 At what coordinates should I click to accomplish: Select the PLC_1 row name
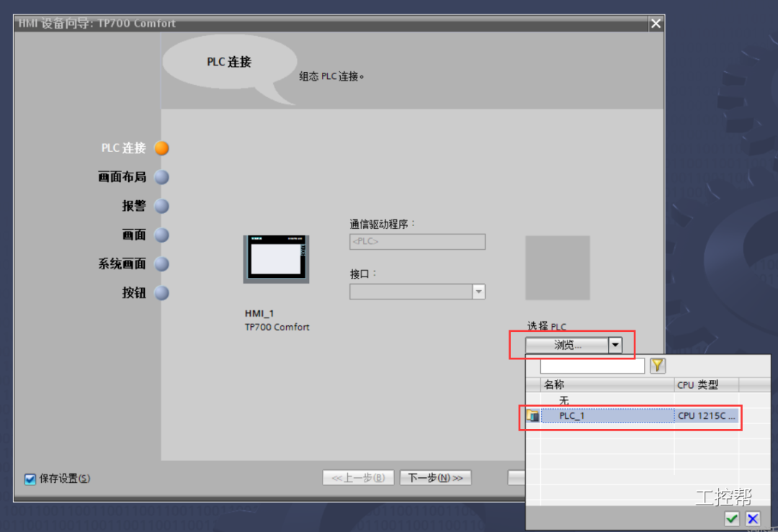tap(607, 415)
